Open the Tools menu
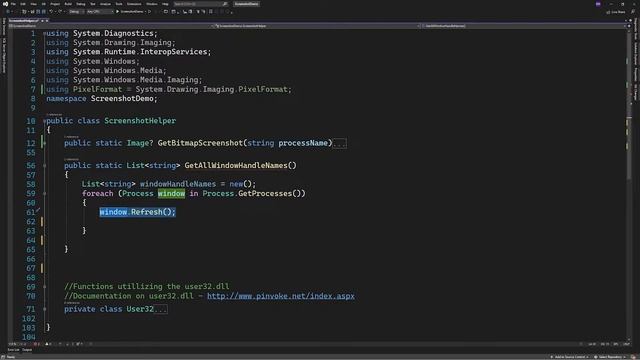The height and width of the screenshot is (360, 640). tap(119, 4)
